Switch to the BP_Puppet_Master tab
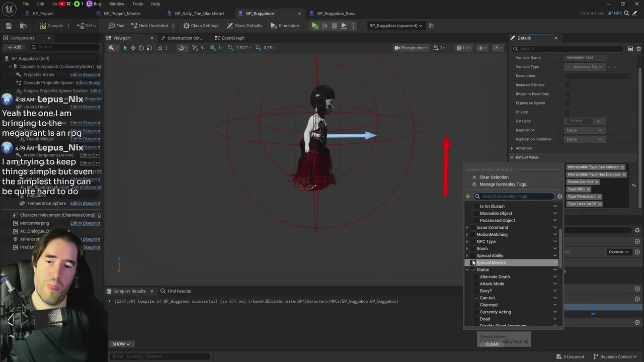The height and width of the screenshot is (362, 644). pyautogui.click(x=122, y=14)
